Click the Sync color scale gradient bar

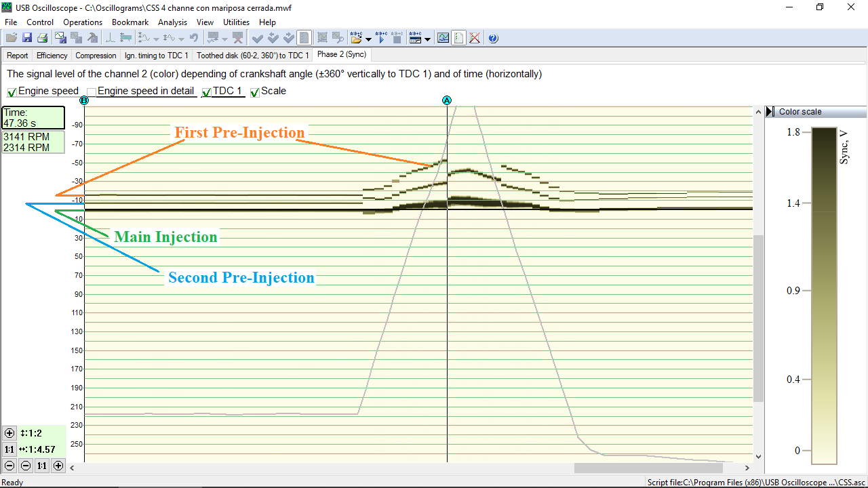[823, 295]
